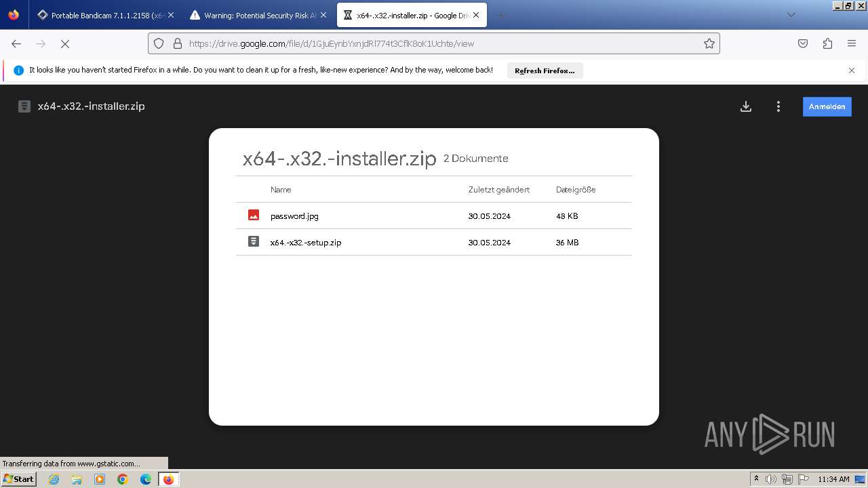Image resolution: width=868 pixels, height=488 pixels.
Task: Sort by Name column header
Action: (281, 190)
